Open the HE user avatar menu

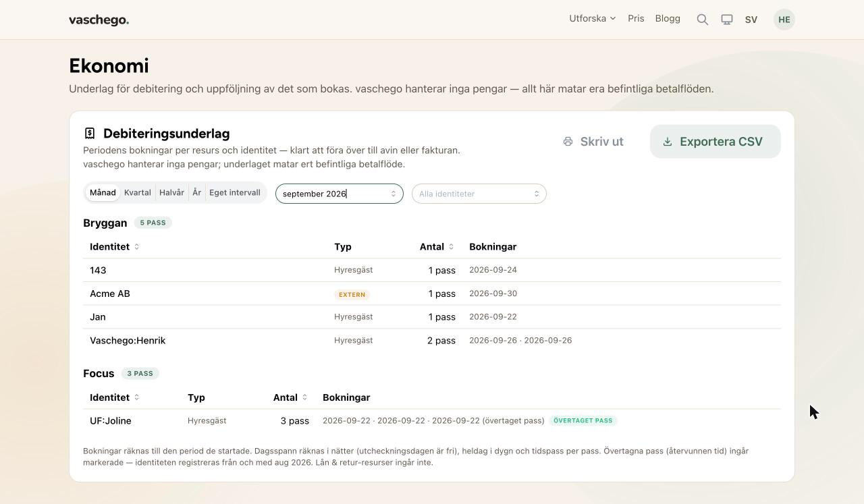point(784,20)
